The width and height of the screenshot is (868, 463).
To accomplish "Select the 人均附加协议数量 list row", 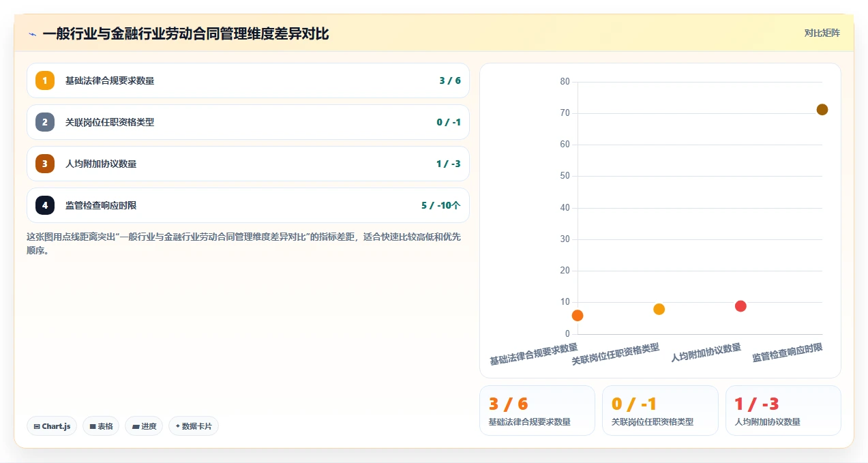I will pos(248,164).
